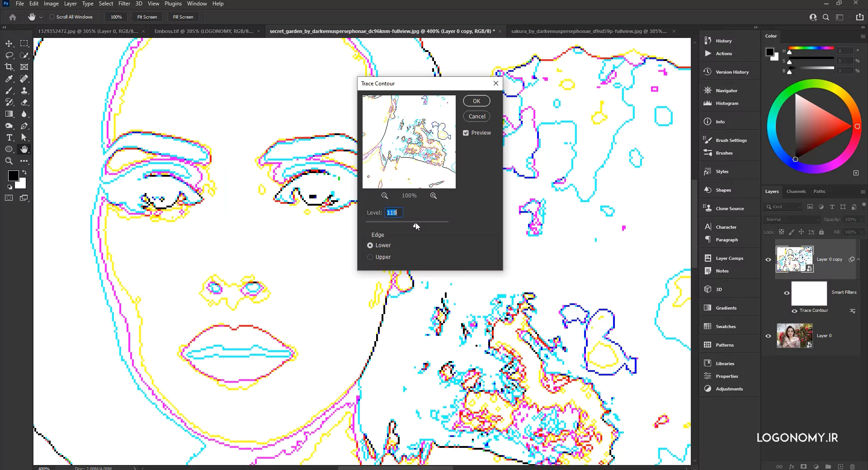Viewport: 868px width, 470px height.
Task: Open the Plugins menu
Action: point(173,4)
